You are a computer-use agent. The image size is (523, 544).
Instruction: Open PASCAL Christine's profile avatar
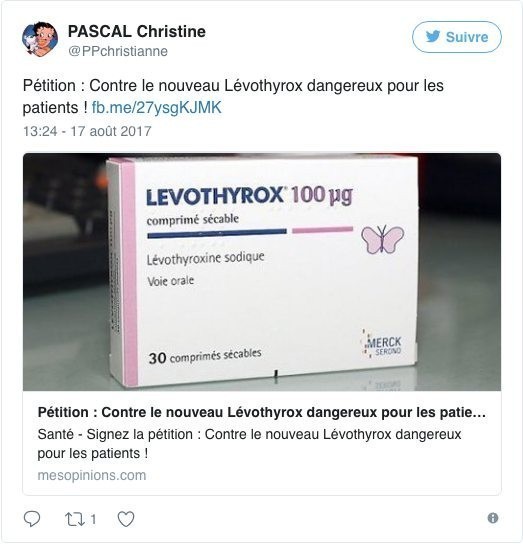40,39
